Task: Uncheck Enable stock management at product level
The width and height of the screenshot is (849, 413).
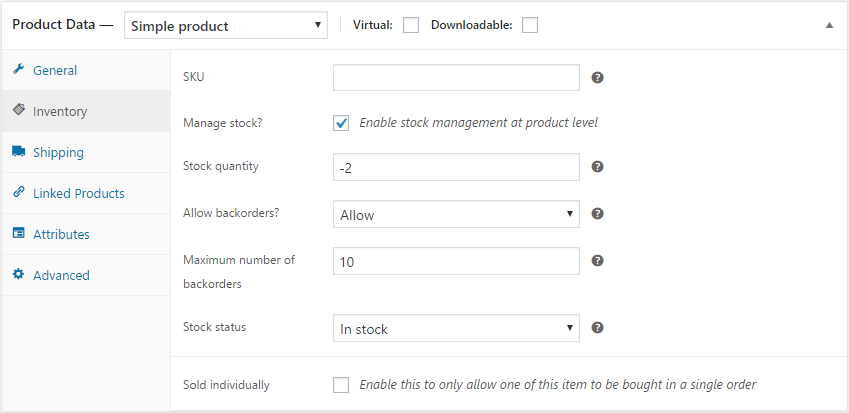Action: [x=341, y=123]
